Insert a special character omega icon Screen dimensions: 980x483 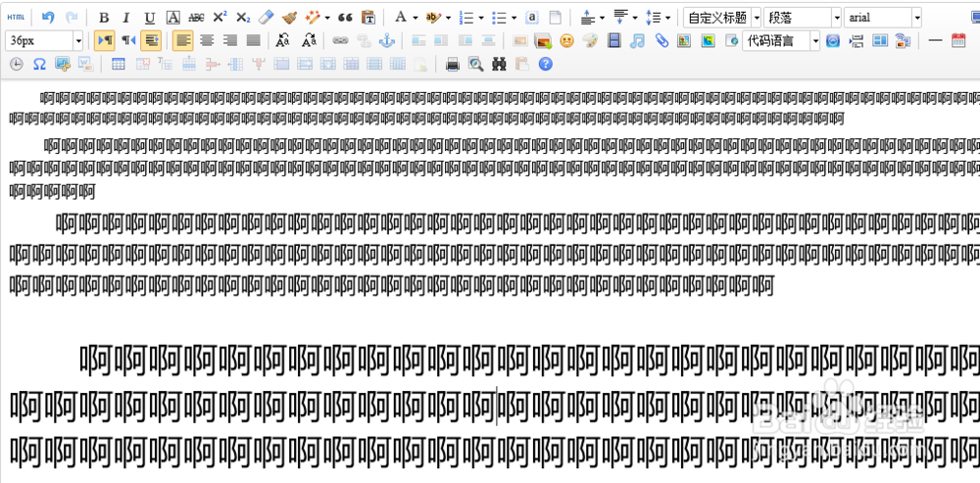39,64
